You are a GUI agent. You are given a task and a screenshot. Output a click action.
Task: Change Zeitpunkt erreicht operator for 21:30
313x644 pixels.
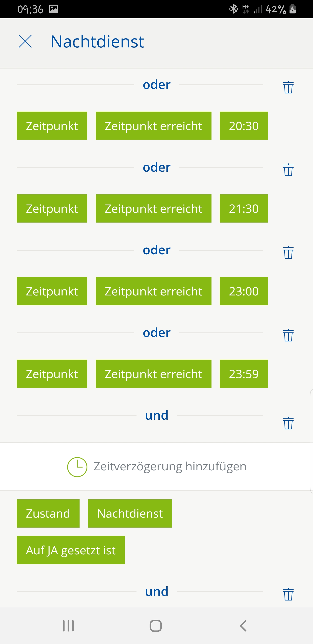[153, 208]
